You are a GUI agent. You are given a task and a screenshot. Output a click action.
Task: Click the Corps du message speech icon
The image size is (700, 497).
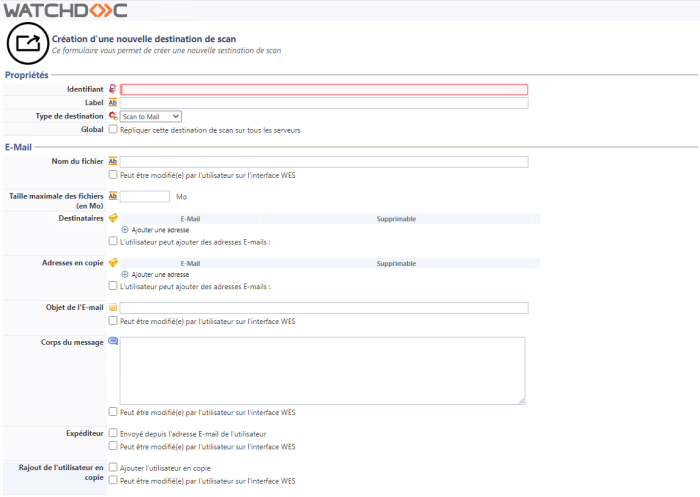coord(113,341)
